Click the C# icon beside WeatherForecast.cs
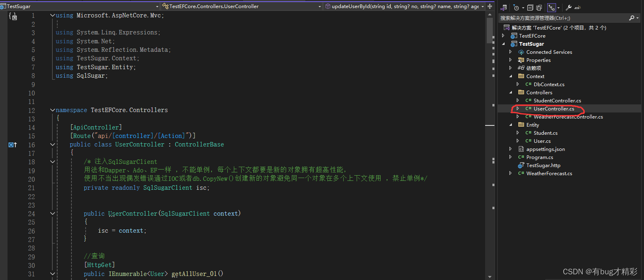The width and height of the screenshot is (644, 280). [x=521, y=173]
